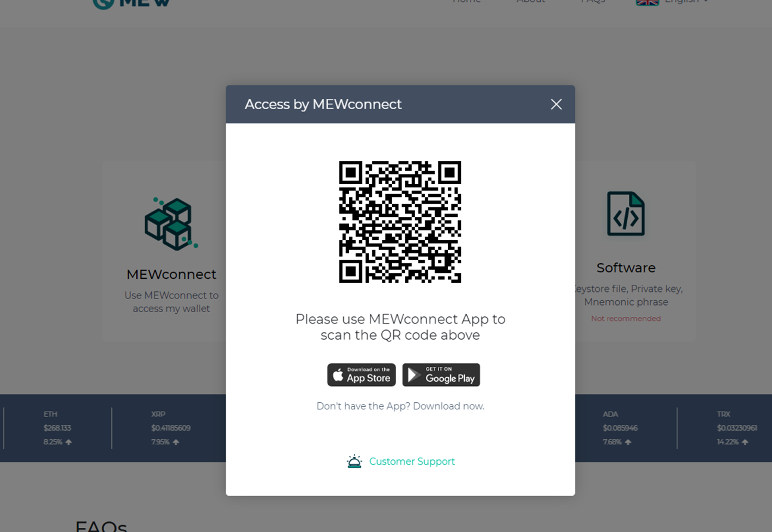Viewport: 772px width, 532px height.
Task: Click the up arrow beside ADA 7.68%
Action: pyautogui.click(x=628, y=442)
